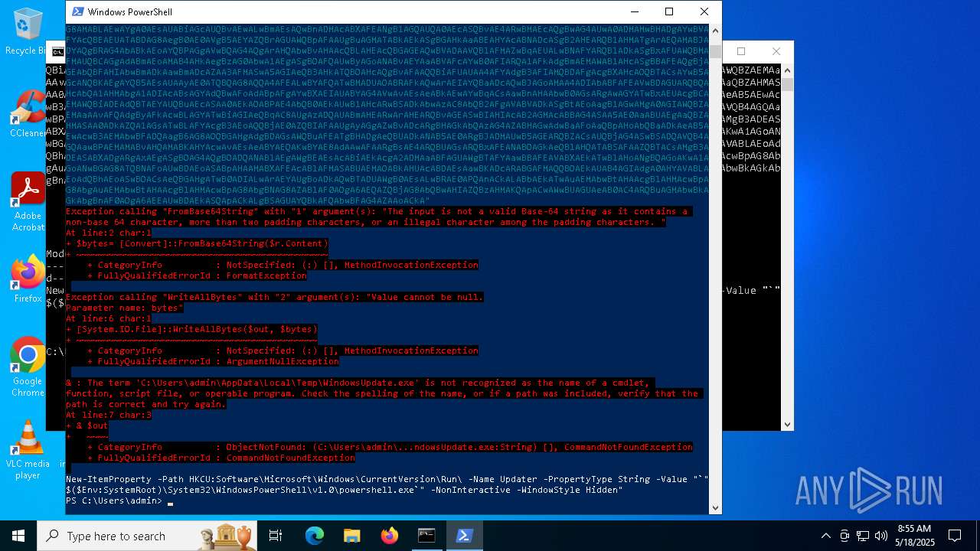This screenshot has width=980, height=551.
Task: Click the taskbar search box
Action: [x=147, y=536]
